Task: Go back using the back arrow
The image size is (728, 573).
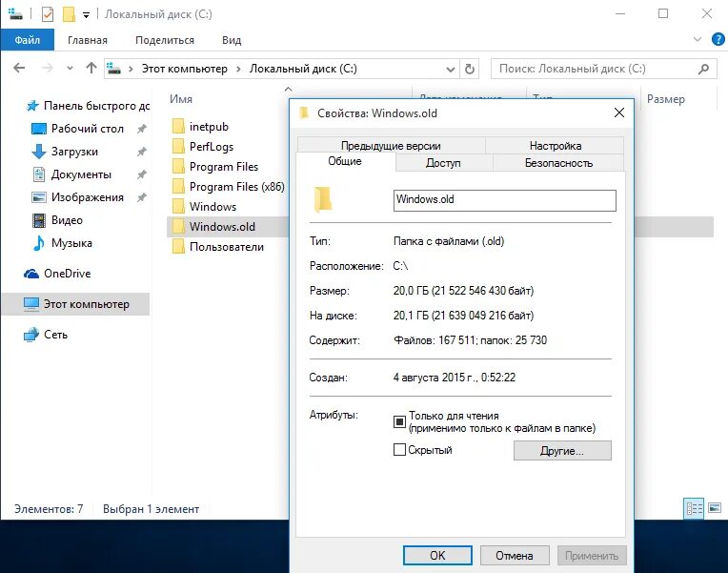Action: 19,69
